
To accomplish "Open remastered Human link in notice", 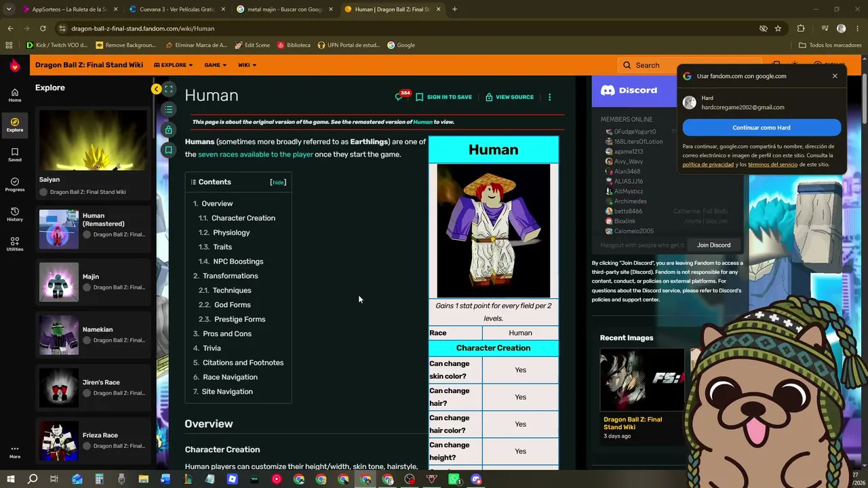I will click(x=422, y=122).
